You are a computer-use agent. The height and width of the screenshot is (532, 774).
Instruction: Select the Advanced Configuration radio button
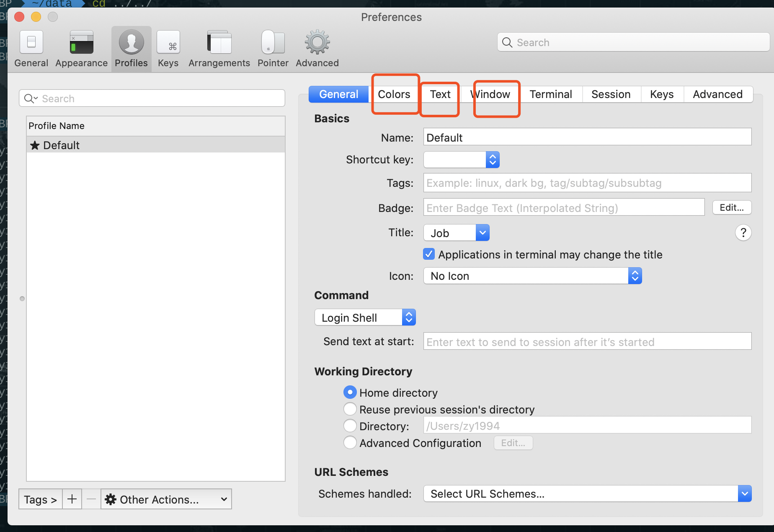(x=350, y=442)
